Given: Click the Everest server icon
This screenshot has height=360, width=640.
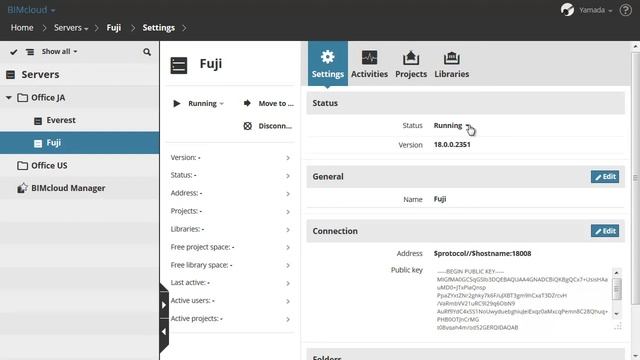Looking at the screenshot, I should click(38, 121).
